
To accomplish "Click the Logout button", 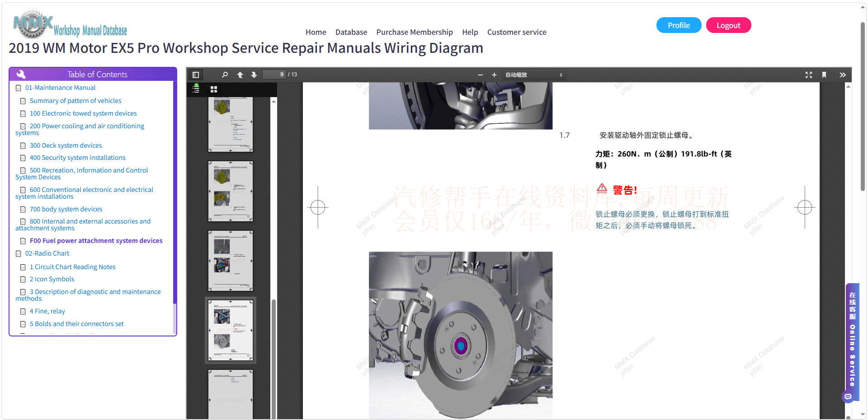I will 728,25.
